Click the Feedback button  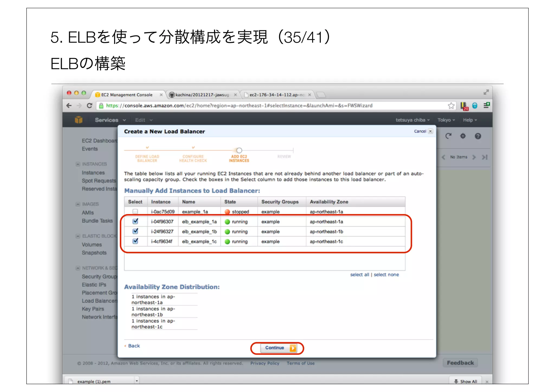[460, 363]
